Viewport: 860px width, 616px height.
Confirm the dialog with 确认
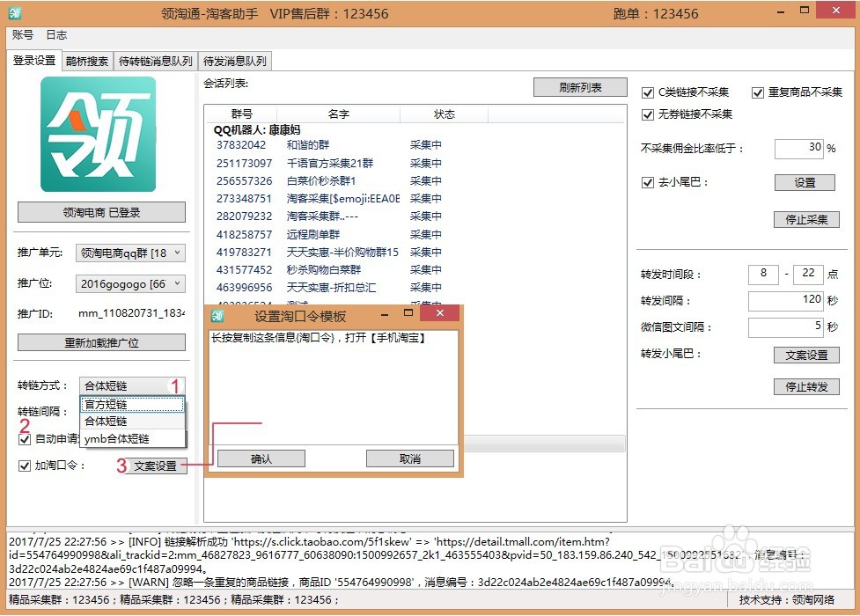click(x=262, y=458)
